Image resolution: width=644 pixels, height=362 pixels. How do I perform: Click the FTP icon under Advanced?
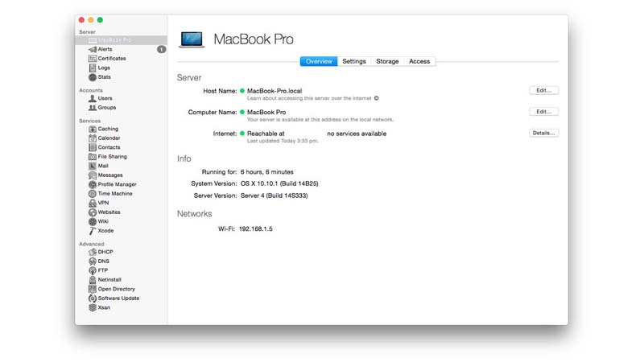click(93, 270)
